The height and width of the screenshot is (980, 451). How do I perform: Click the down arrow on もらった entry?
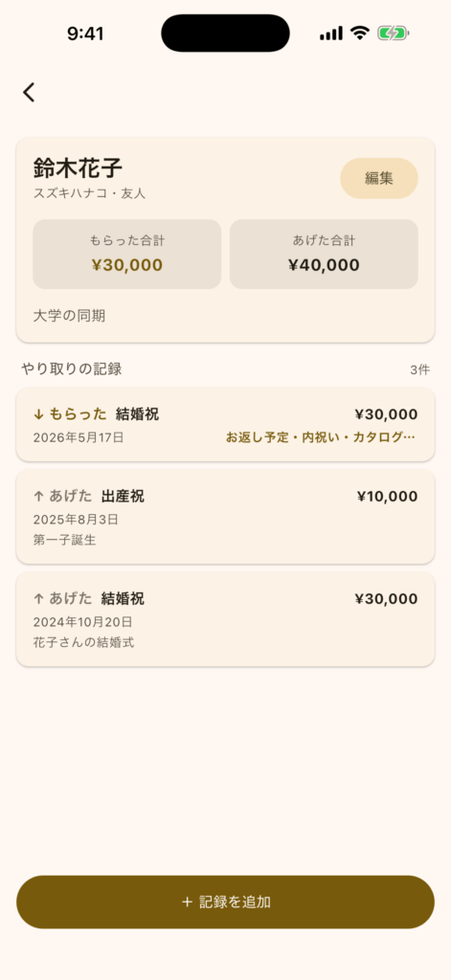[x=38, y=414]
